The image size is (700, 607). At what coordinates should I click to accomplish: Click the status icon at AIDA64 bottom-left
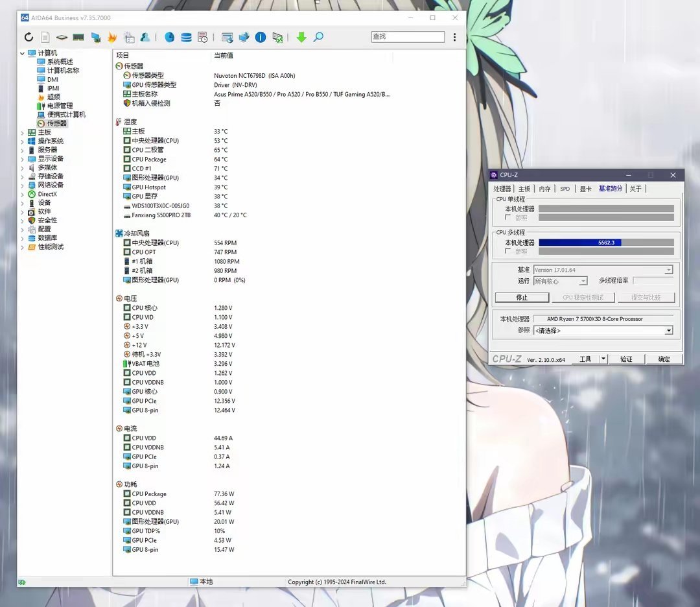coord(22,582)
